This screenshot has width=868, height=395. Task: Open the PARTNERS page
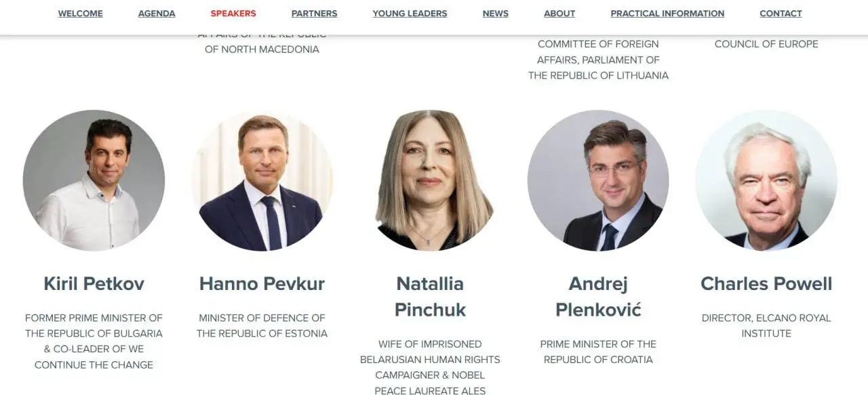tap(314, 14)
